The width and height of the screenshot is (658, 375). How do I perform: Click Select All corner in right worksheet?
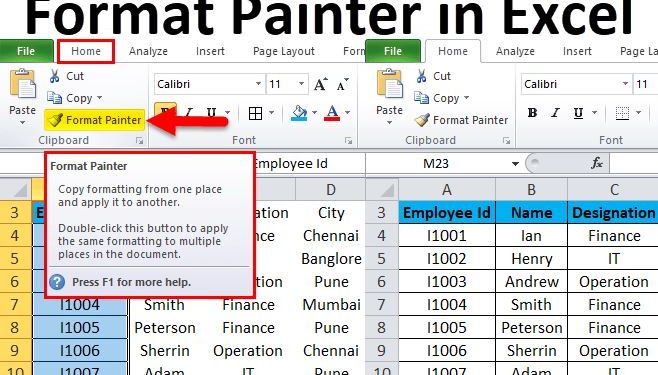381,190
